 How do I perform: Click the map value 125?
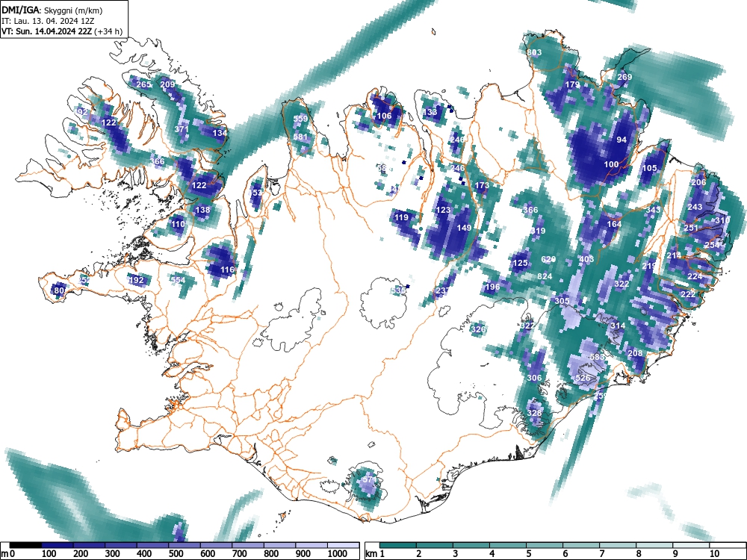pos(520,263)
